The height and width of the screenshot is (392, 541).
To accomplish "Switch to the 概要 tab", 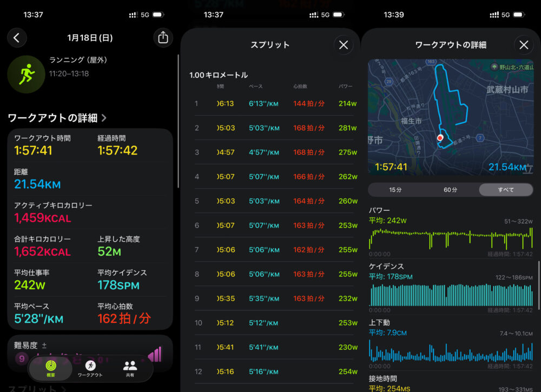I will pos(50,369).
